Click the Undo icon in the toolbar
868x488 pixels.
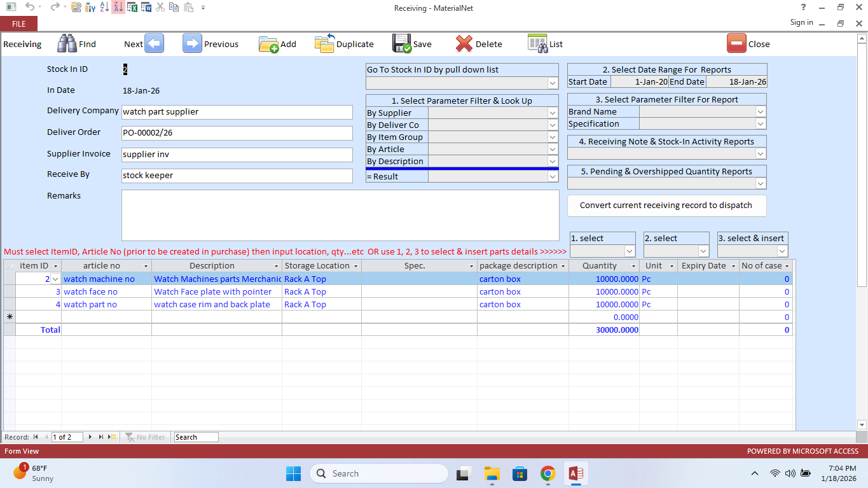point(31,7)
